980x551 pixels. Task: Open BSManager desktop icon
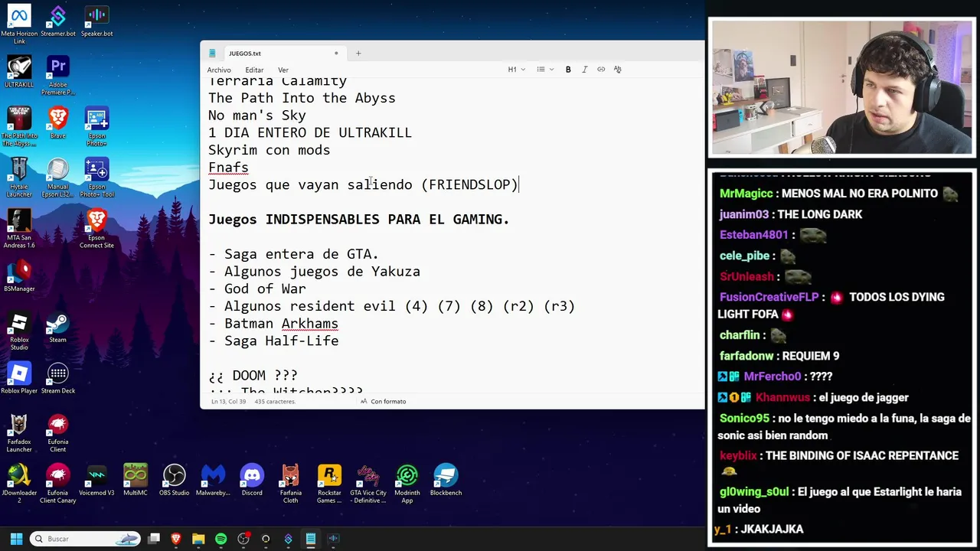(19, 275)
